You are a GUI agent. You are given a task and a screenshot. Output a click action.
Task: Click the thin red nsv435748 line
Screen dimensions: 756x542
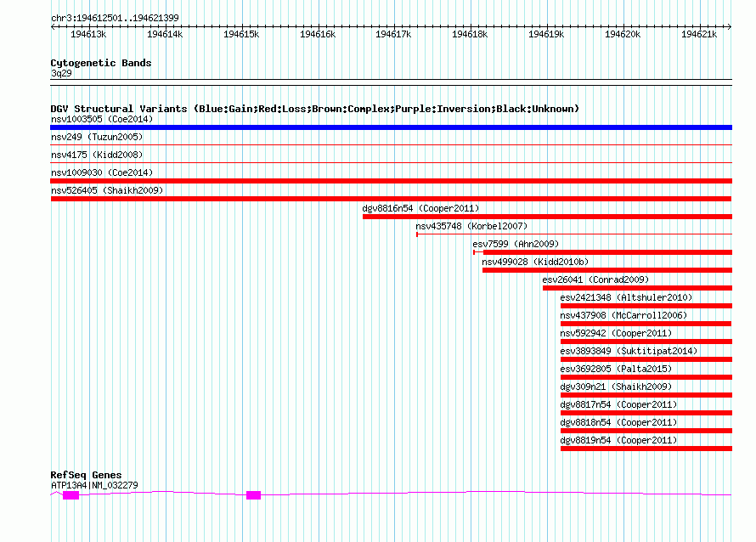(x=574, y=234)
